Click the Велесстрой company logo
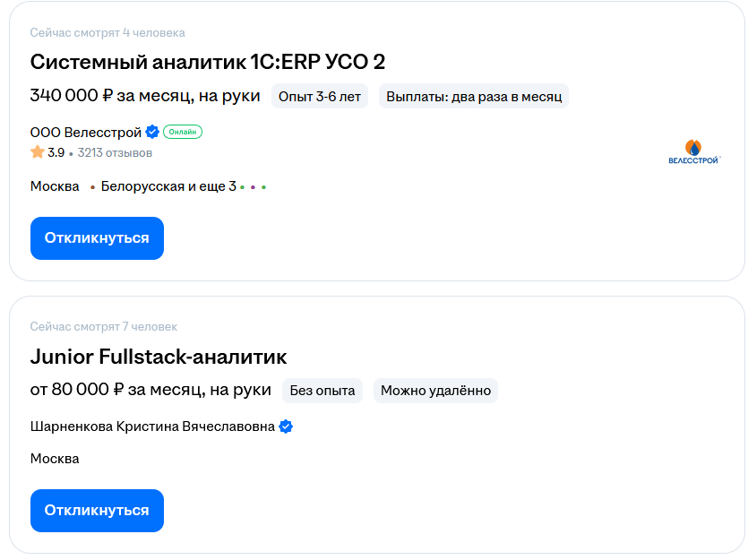 pos(692,151)
